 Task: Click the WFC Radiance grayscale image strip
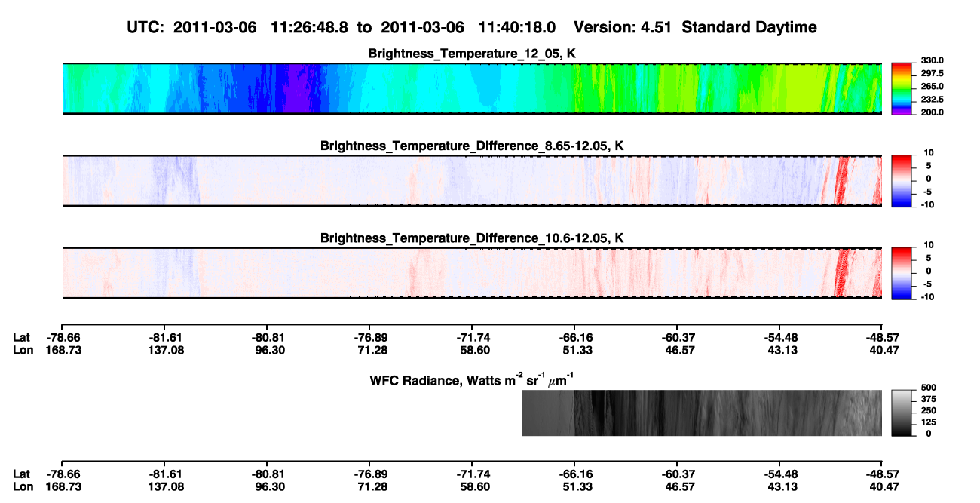coord(702,413)
